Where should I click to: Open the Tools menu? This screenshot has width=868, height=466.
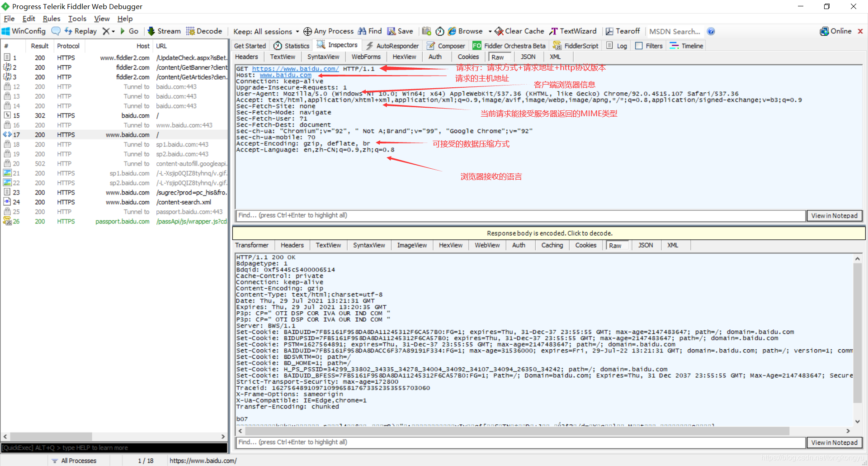[x=77, y=19]
